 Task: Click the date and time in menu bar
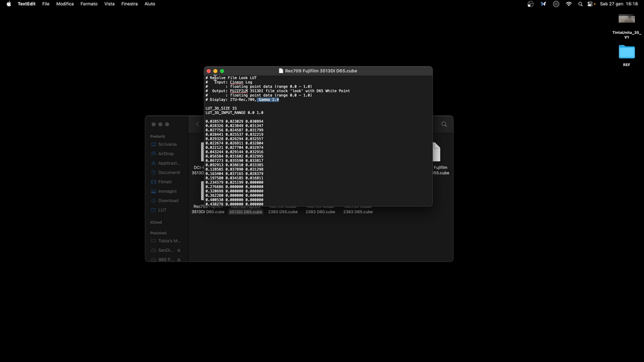(x=618, y=4)
